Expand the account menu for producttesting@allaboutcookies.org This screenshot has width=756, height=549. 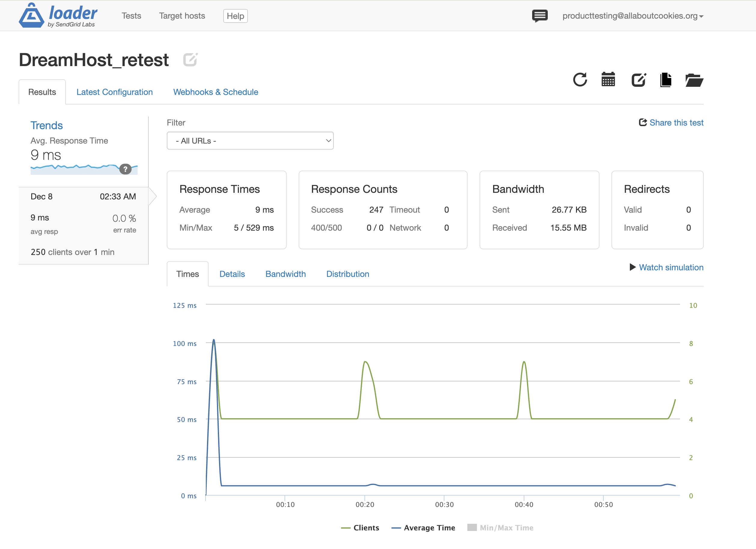pos(633,16)
